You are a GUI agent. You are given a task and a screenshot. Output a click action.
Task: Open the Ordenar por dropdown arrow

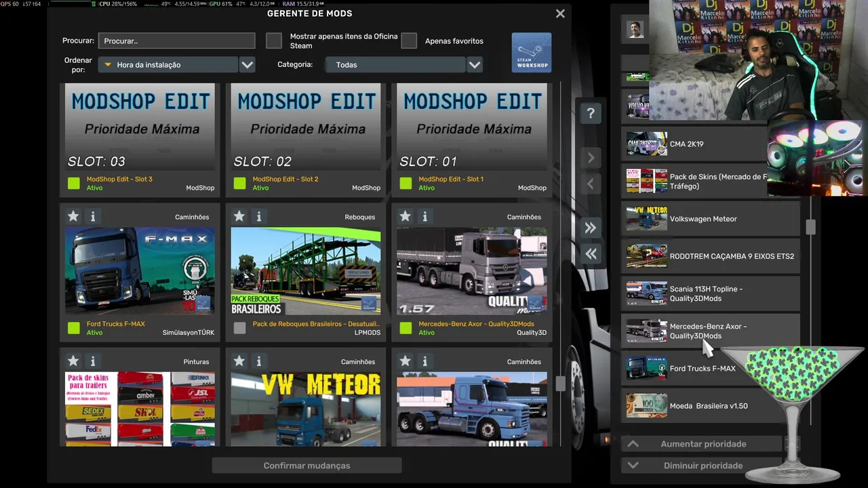(248, 65)
